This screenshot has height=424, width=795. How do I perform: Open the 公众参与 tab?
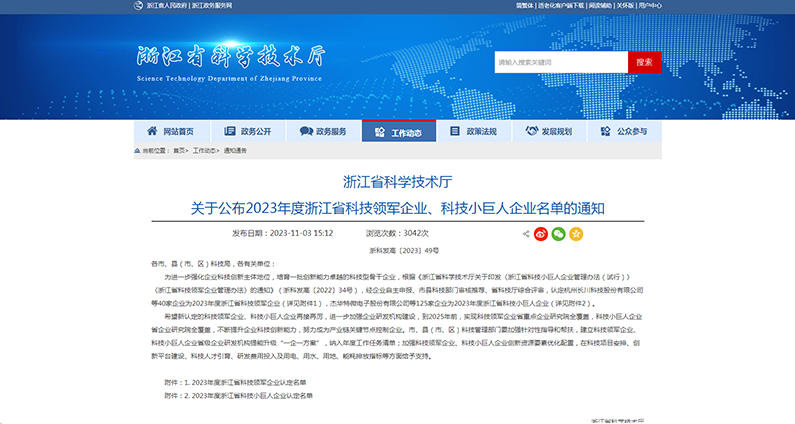tap(625, 131)
